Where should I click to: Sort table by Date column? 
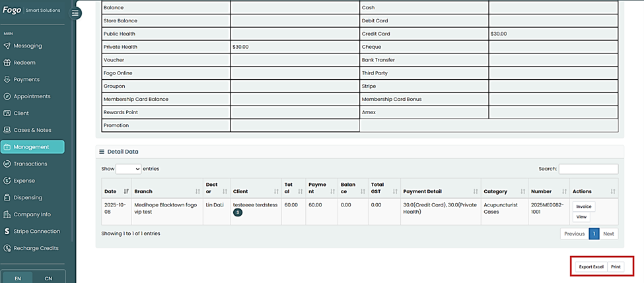click(x=126, y=191)
